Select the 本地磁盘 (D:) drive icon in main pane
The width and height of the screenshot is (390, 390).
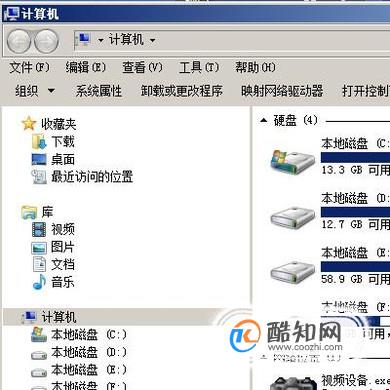(292, 217)
